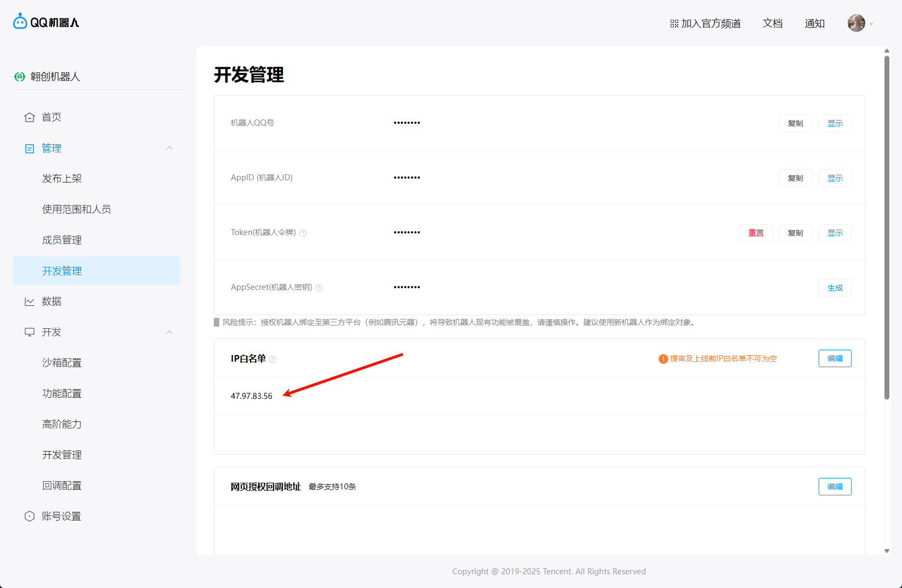902x588 pixels.
Task: Edit the IP白名单 list
Action: pyautogui.click(x=835, y=358)
